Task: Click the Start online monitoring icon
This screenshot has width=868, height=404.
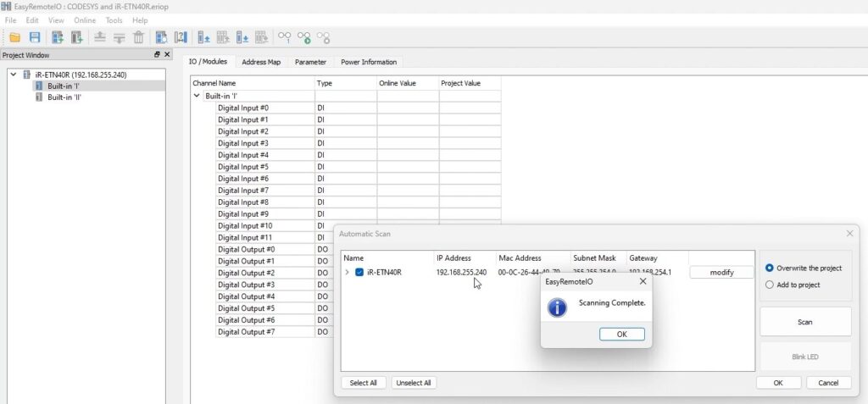Action: [304, 37]
